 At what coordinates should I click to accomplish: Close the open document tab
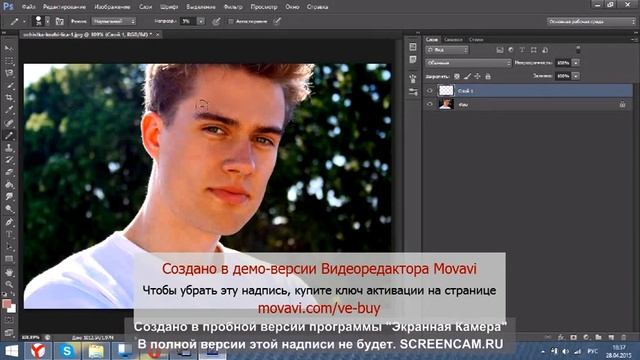[x=158, y=35]
